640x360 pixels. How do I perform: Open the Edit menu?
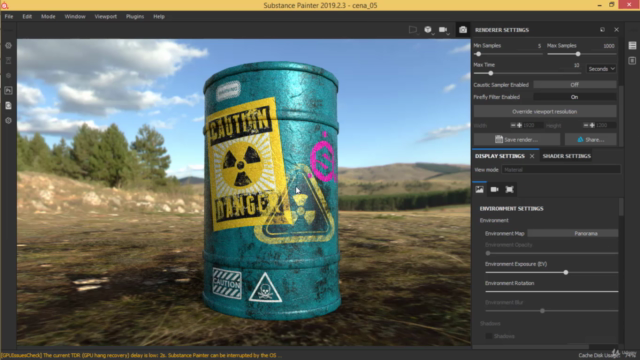click(x=27, y=17)
